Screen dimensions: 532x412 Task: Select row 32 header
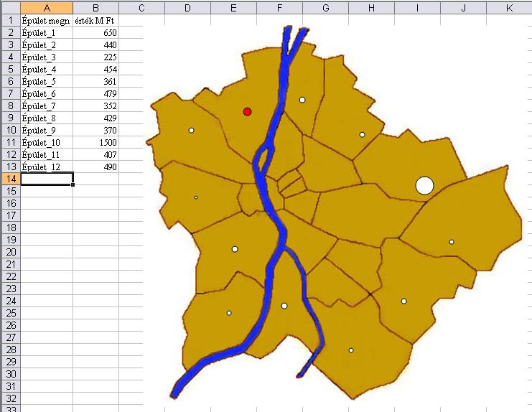click(x=10, y=398)
